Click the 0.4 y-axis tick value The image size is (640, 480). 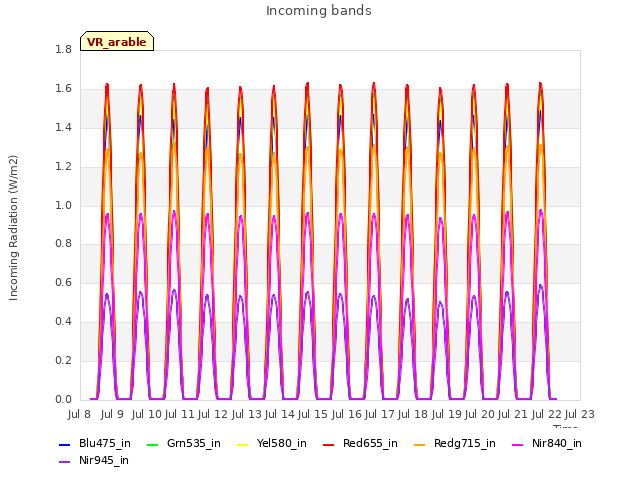63,322
